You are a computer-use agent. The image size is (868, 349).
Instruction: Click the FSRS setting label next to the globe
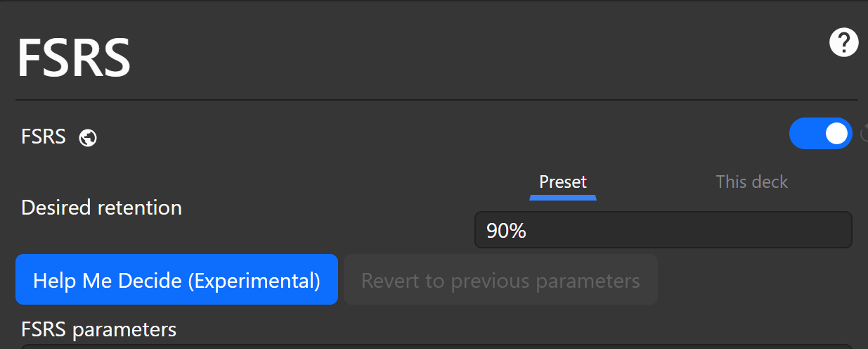pos(44,137)
